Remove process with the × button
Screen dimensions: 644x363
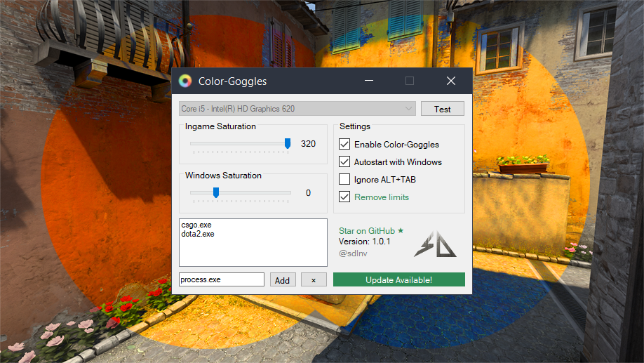pyautogui.click(x=314, y=280)
